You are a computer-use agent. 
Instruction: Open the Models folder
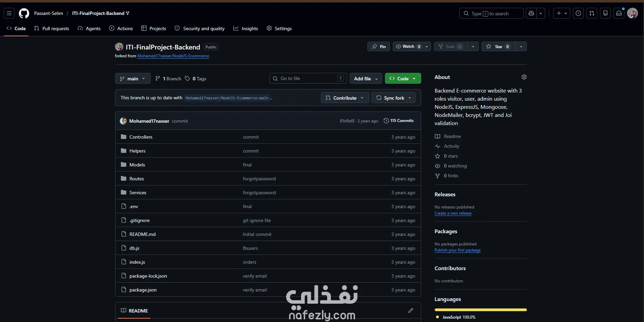pos(137,165)
